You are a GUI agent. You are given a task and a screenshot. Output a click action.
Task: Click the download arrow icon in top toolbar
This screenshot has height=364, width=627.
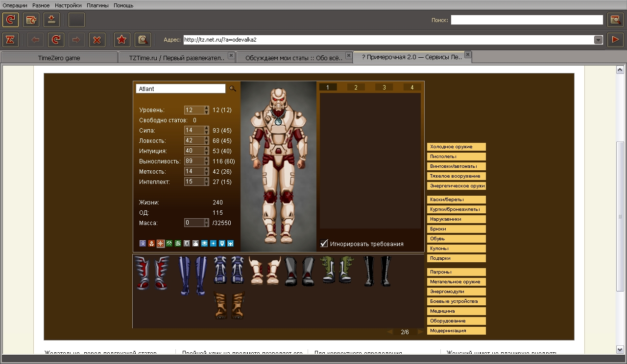[51, 20]
